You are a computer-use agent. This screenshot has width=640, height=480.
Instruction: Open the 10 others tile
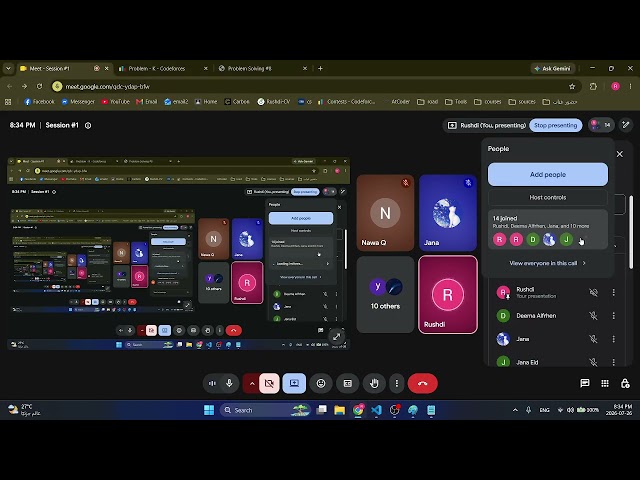385,294
